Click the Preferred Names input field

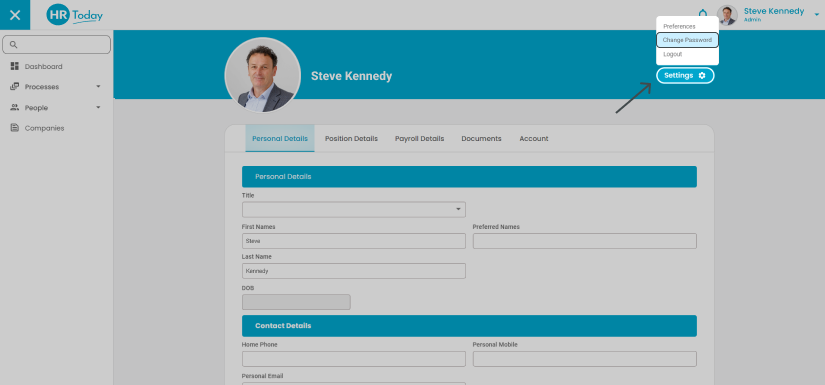585,241
